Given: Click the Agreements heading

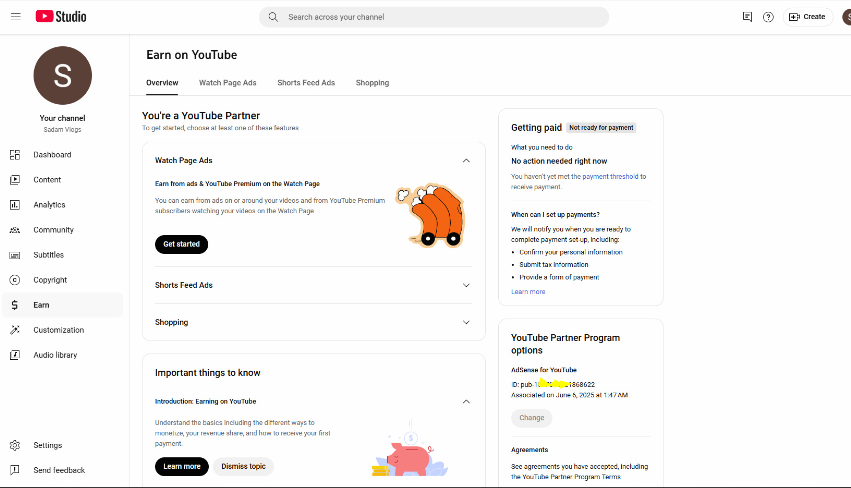Looking at the screenshot, I should pyautogui.click(x=530, y=449).
